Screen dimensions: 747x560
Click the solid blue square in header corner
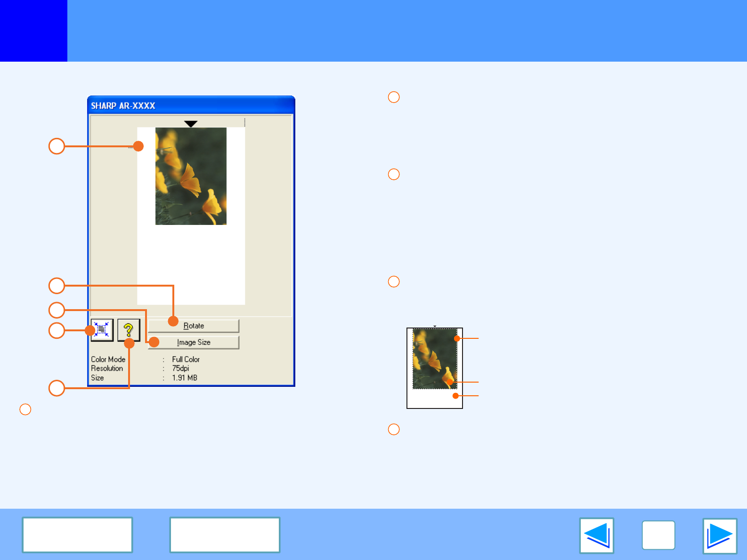click(x=33, y=31)
